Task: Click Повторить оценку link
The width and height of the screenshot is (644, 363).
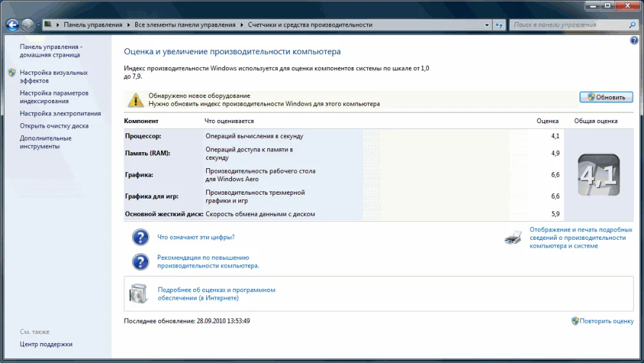Action: point(606,321)
